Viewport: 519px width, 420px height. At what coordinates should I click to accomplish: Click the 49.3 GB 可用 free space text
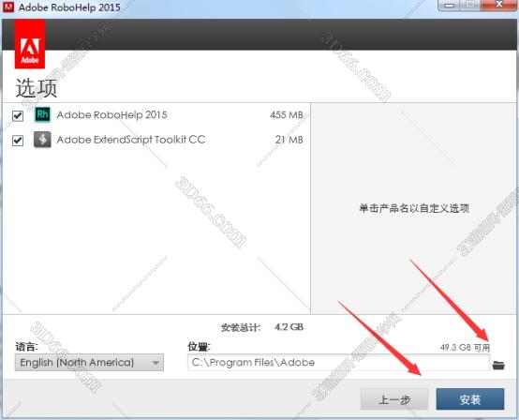point(465,348)
